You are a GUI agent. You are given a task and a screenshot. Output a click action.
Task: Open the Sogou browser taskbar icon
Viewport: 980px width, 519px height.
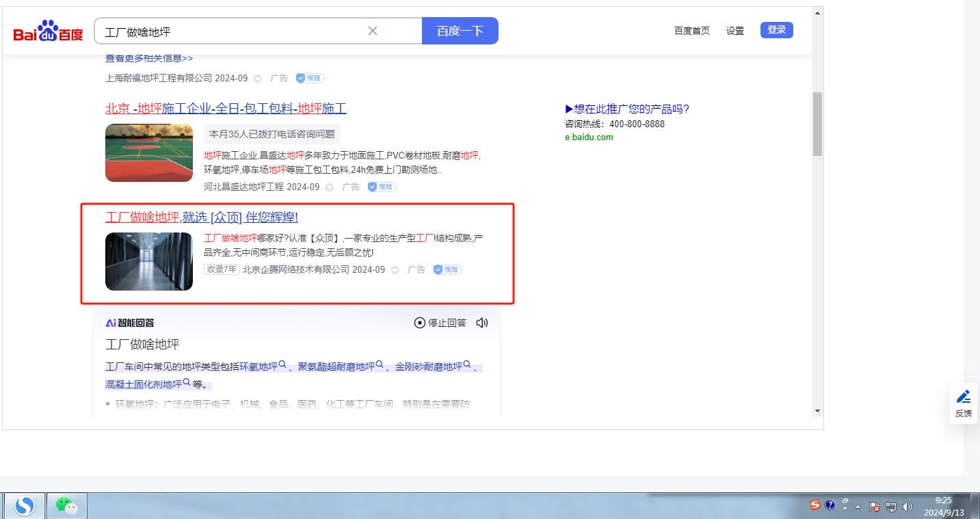pyautogui.click(x=25, y=506)
